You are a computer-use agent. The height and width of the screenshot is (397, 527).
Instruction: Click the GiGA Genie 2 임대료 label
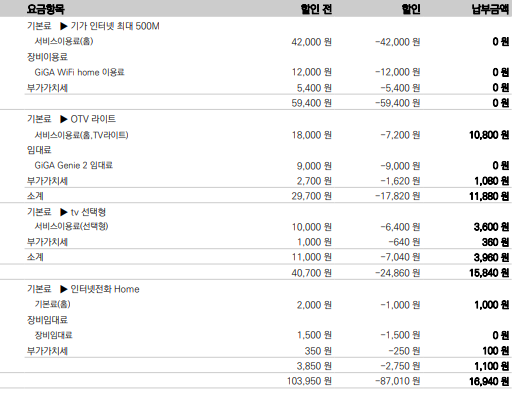pos(74,165)
